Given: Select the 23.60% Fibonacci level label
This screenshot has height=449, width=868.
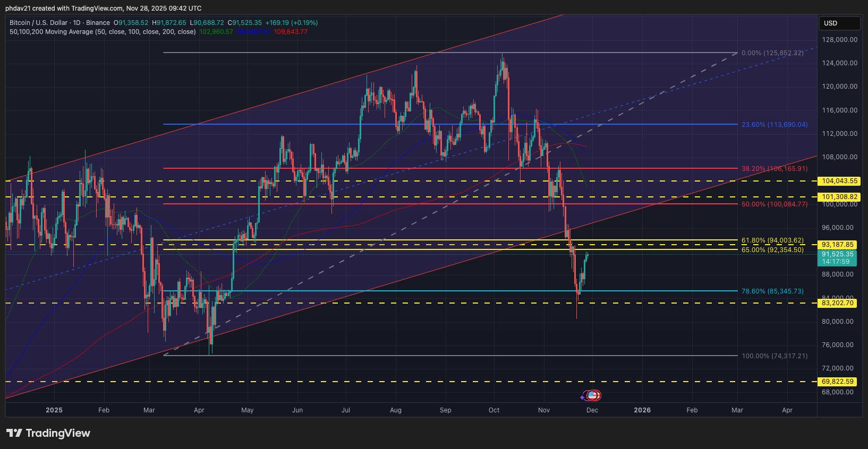Looking at the screenshot, I should [774, 125].
